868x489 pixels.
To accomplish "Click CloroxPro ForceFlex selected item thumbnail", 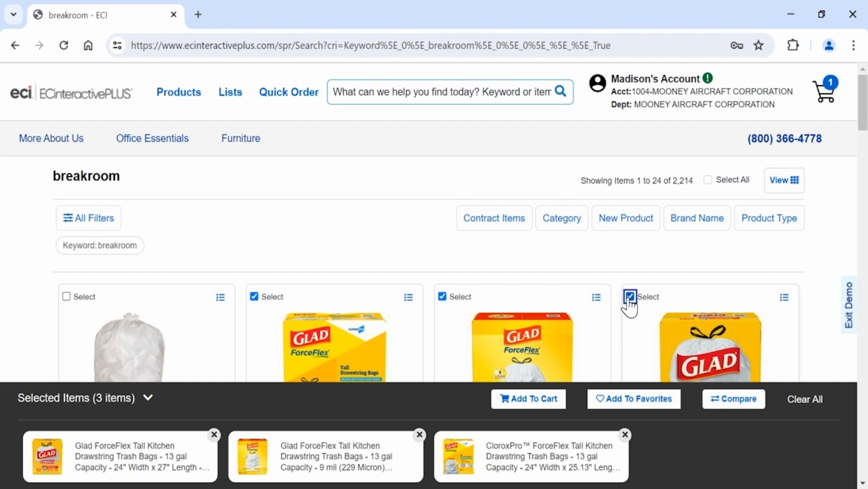I will pyautogui.click(x=458, y=456).
